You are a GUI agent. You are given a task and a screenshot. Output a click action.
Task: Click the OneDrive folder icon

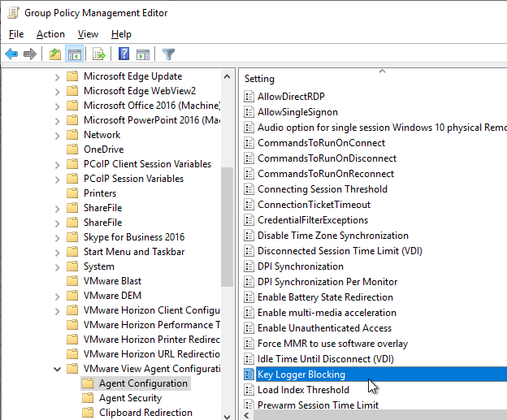tap(72, 149)
